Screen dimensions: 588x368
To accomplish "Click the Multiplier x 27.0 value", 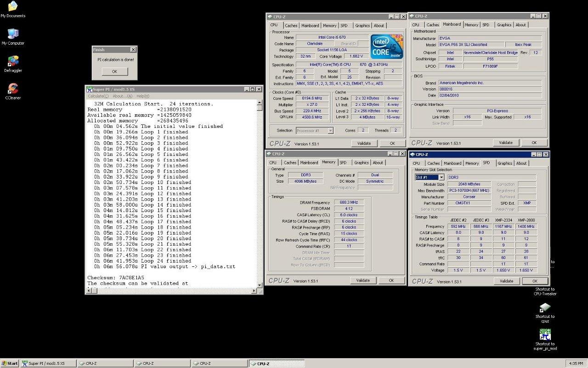I will (x=311, y=105).
